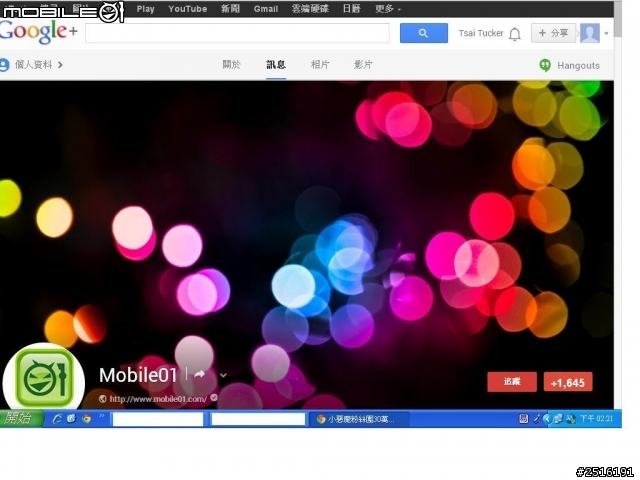The height and width of the screenshot is (480, 640).
Task: Select the 小惡魔粉絲團 Chrome taskbar window
Action: (x=360, y=419)
